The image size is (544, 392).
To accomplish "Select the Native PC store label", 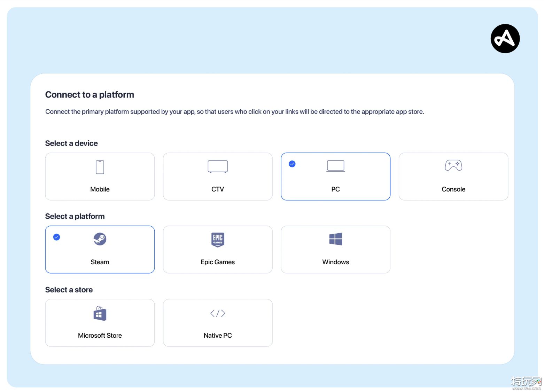I will [x=218, y=336].
